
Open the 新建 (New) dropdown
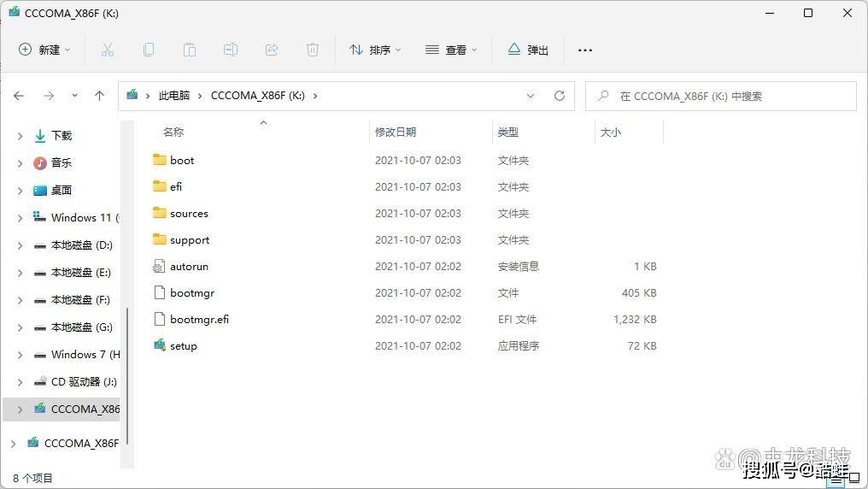pos(44,50)
